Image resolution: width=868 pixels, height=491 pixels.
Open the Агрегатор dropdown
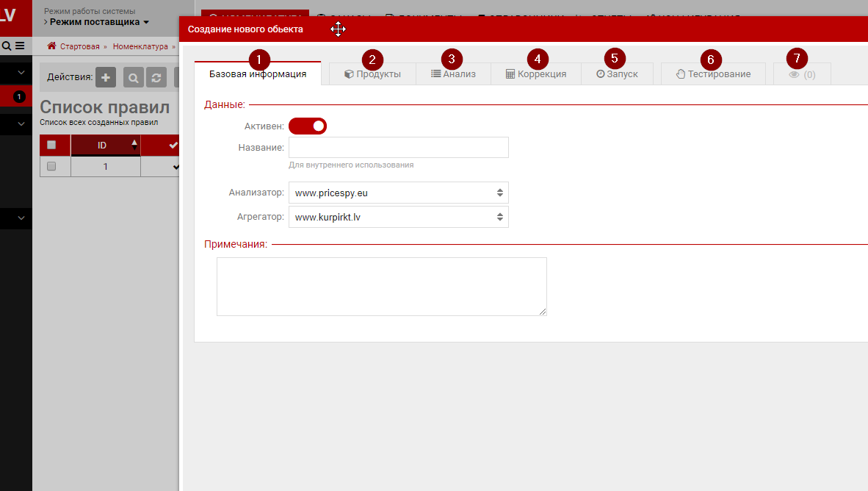coord(398,217)
